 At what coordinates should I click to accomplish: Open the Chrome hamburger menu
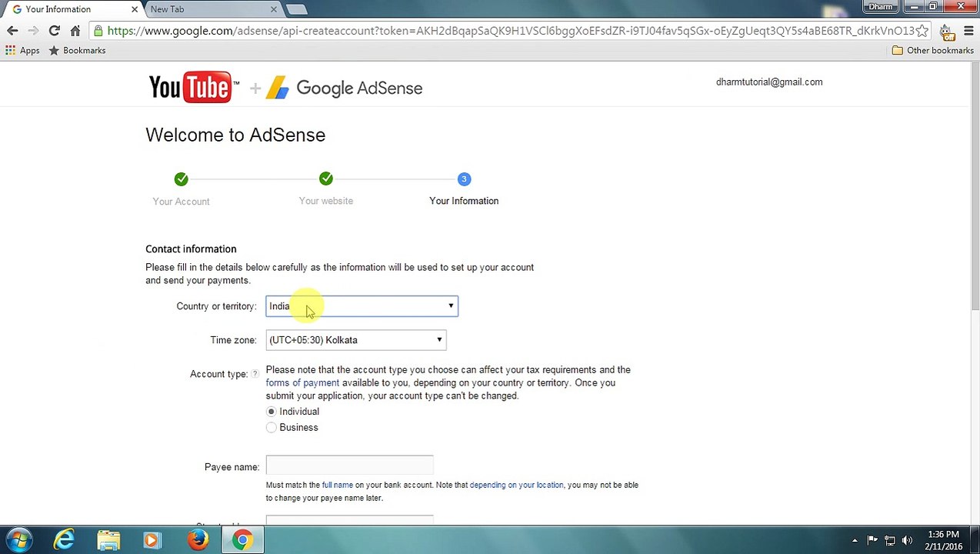[x=968, y=31]
